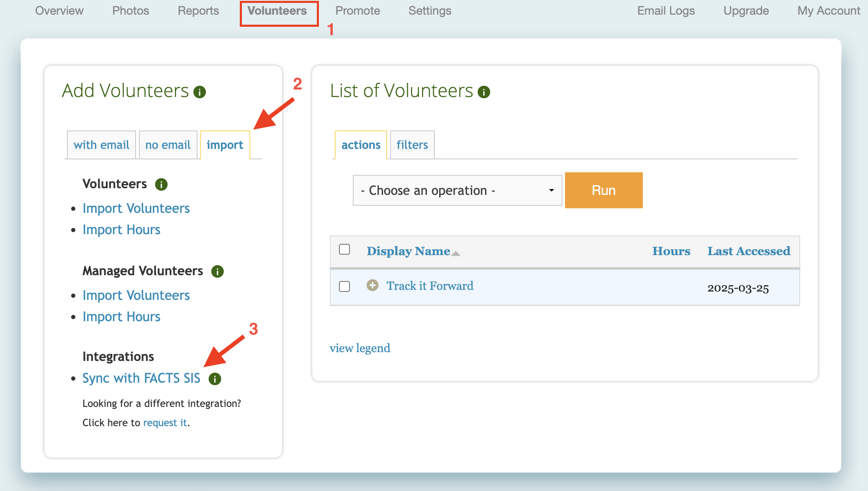This screenshot has width=868, height=491.
Task: Click the request it link
Action: tap(165, 423)
